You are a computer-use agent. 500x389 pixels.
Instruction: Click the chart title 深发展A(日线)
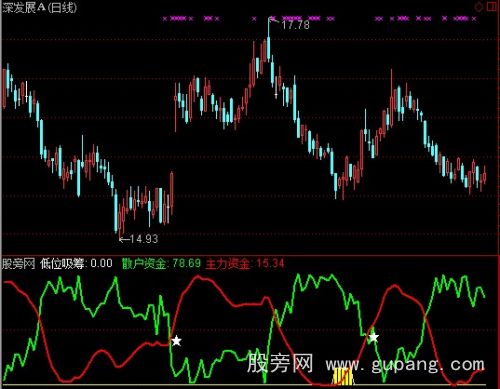pos(39,7)
